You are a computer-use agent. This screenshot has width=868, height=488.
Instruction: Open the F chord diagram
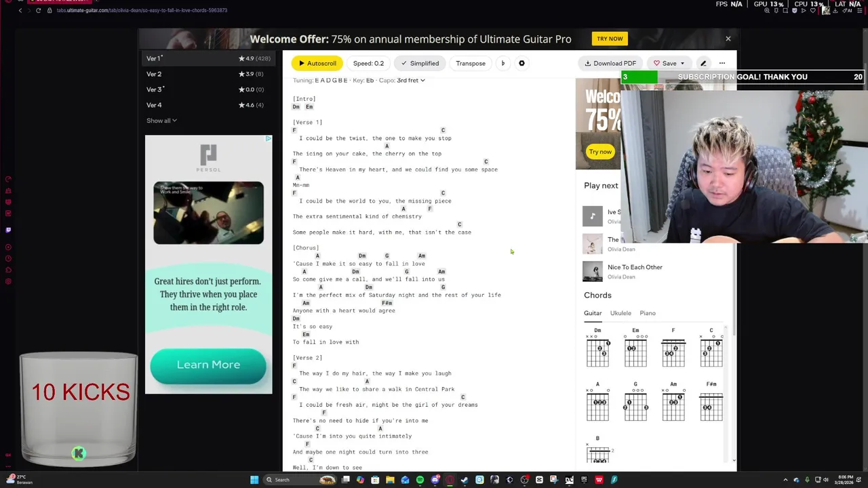[x=673, y=348]
